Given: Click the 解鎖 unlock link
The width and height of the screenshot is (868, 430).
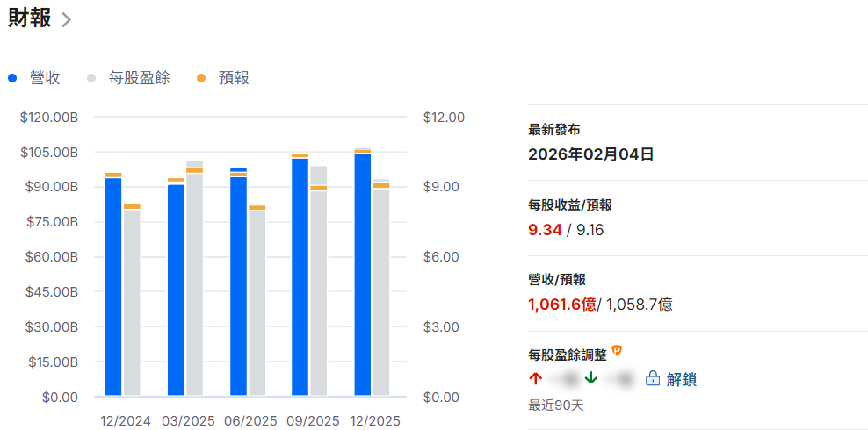Looking at the screenshot, I should click(x=682, y=379).
